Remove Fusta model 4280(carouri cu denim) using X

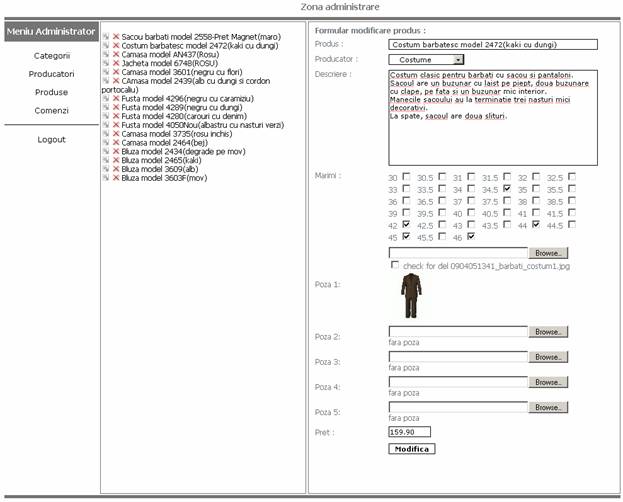click(x=116, y=116)
